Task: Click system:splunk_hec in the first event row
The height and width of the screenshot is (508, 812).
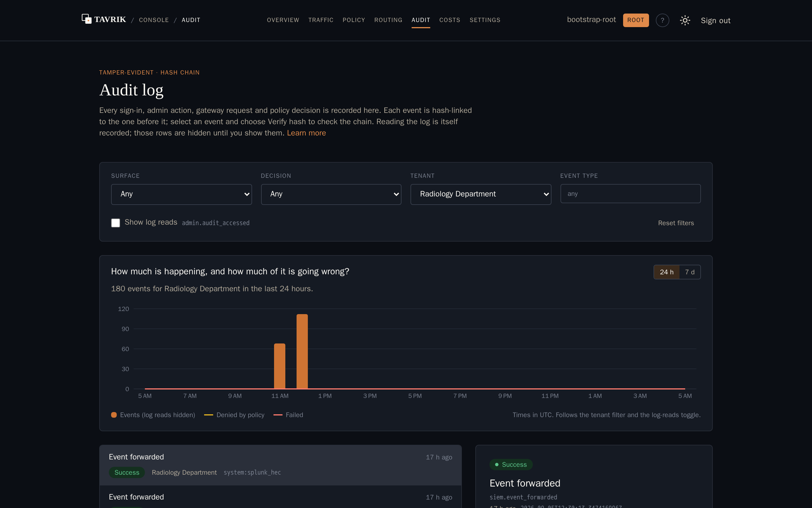Action: [252, 472]
